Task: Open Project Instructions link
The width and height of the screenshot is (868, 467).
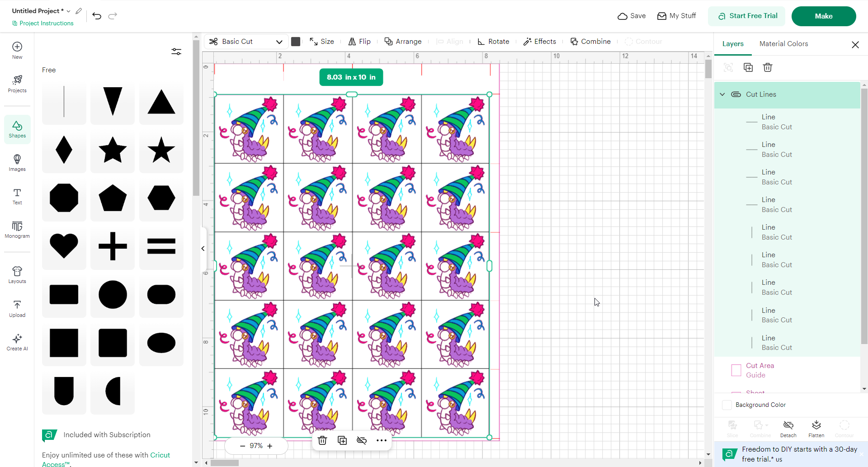Action: pos(43,23)
